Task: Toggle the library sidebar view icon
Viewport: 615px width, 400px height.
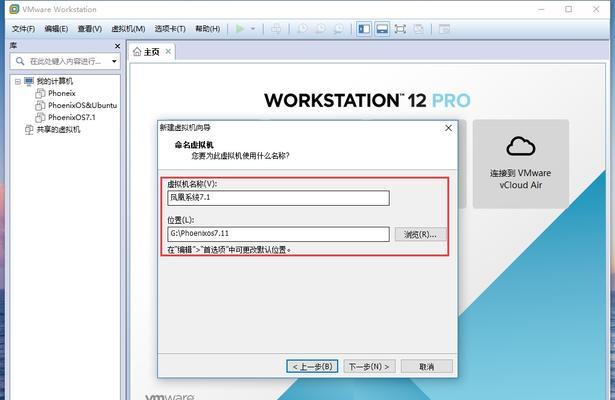Action: coord(364,29)
